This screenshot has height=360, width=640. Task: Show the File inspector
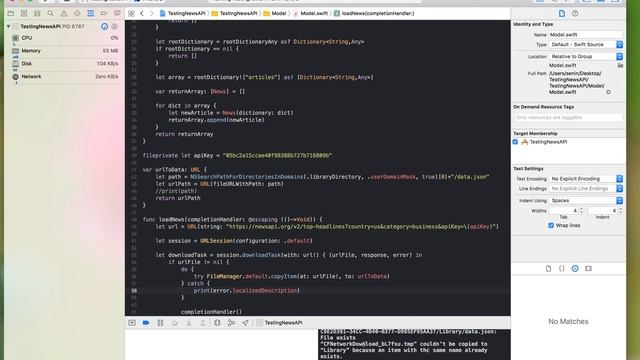click(562, 13)
